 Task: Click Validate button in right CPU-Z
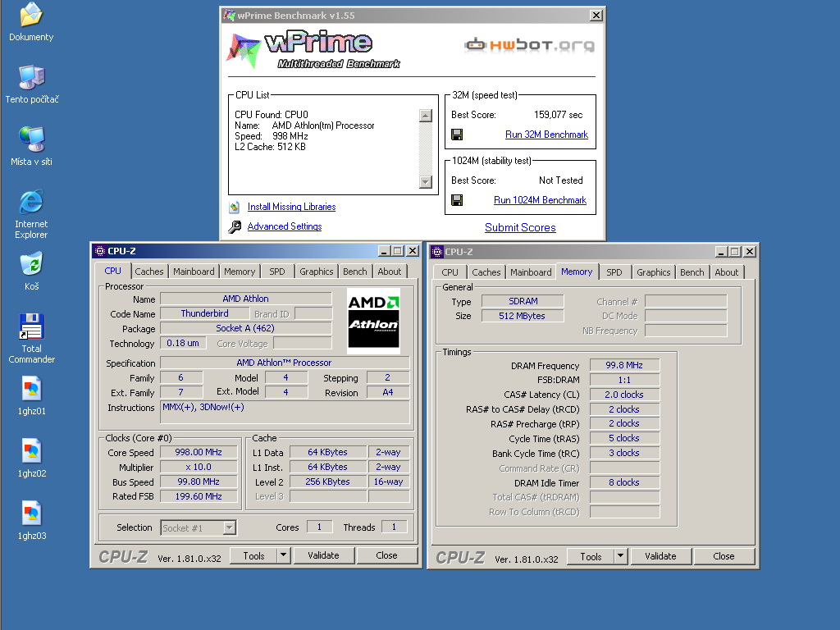click(660, 556)
